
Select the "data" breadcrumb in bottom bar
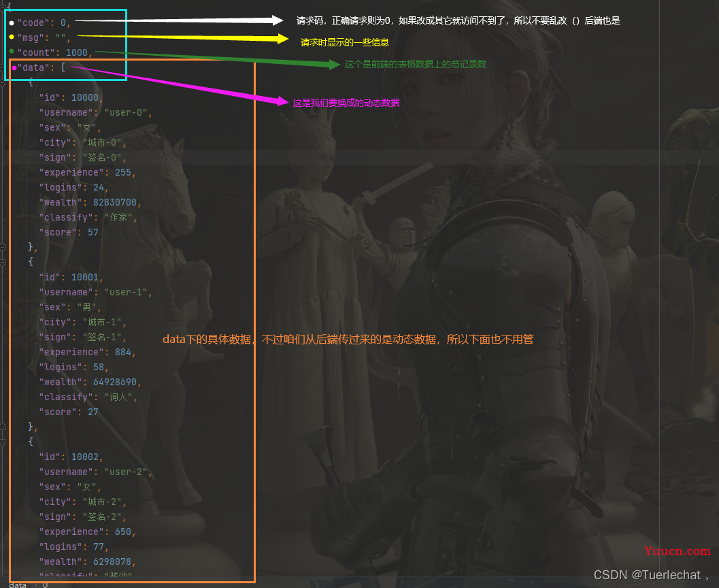coord(18,585)
